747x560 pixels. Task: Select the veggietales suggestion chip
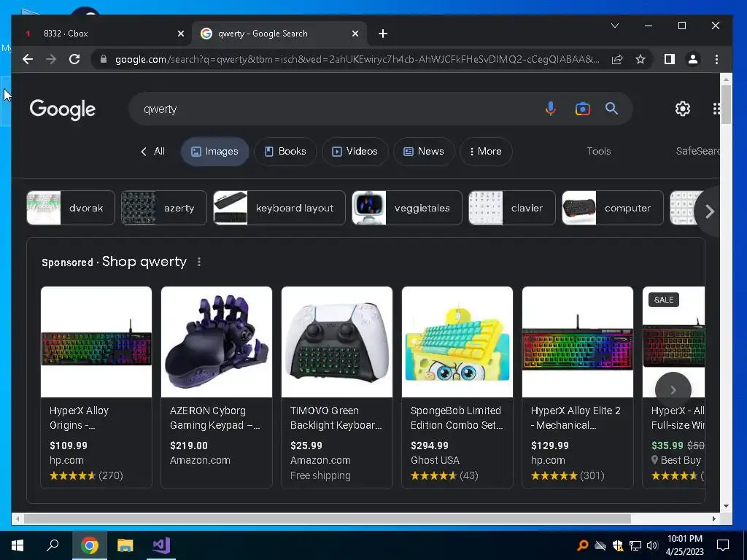(407, 208)
